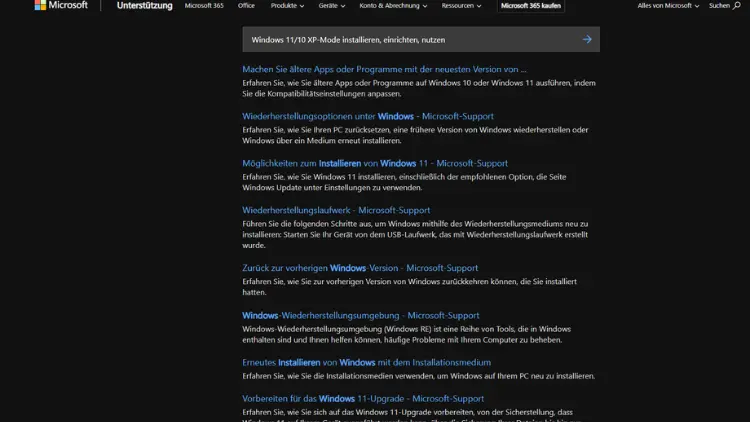Click the Microsoft 365 kaufen button
Image resolution: width=750 pixels, height=422 pixels.
click(x=530, y=6)
